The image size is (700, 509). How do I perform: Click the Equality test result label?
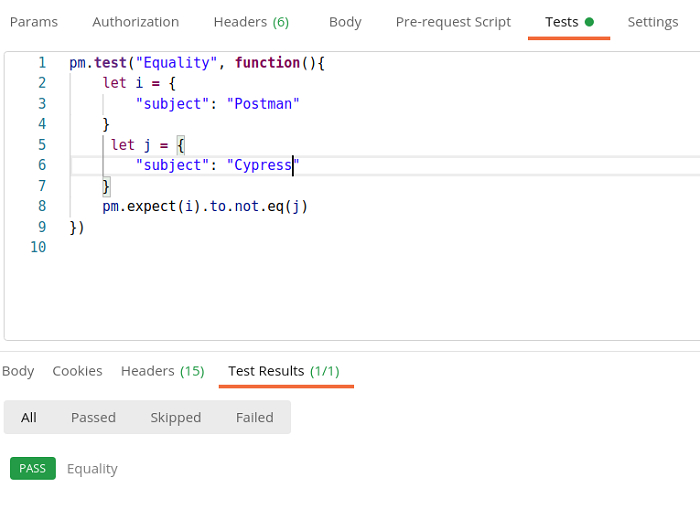pyautogui.click(x=92, y=468)
